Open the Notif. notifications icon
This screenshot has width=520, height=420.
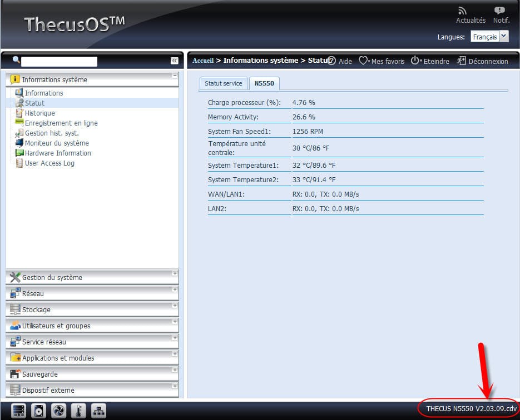(499, 11)
